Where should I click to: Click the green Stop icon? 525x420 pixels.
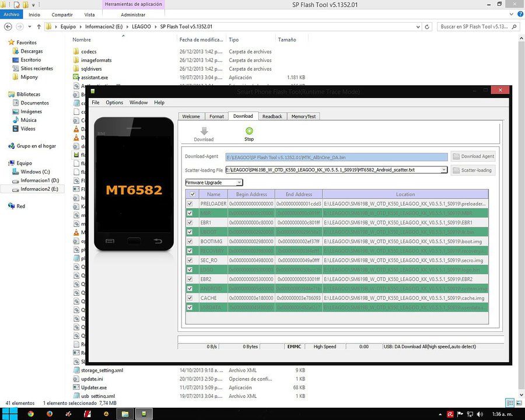[249, 131]
